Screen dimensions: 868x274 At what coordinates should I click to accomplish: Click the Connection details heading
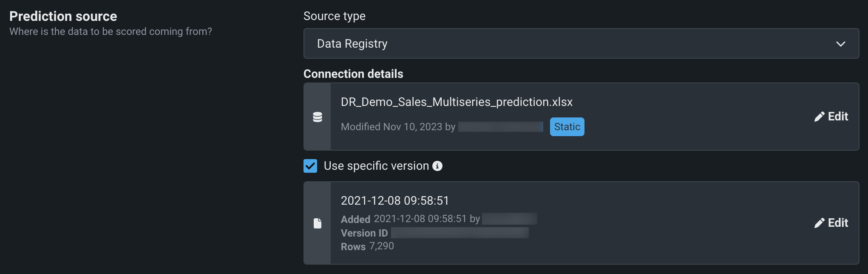353,74
